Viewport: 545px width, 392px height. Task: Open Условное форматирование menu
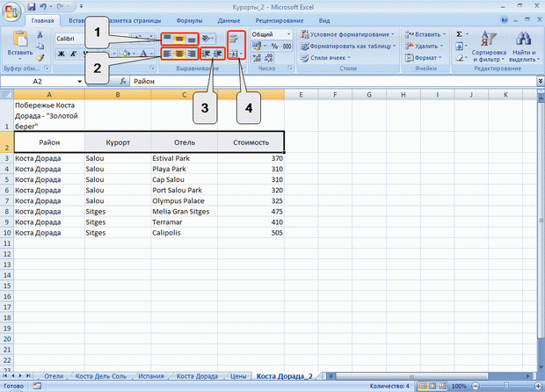[347, 34]
